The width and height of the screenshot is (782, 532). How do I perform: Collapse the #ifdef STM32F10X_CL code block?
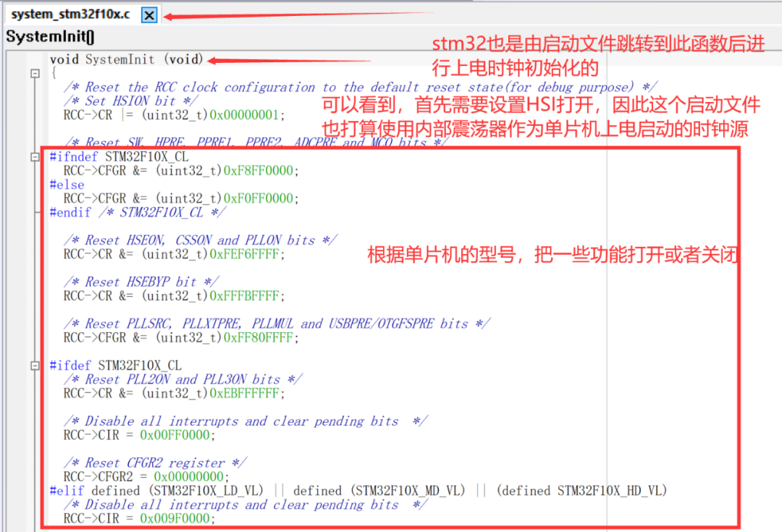point(34,366)
